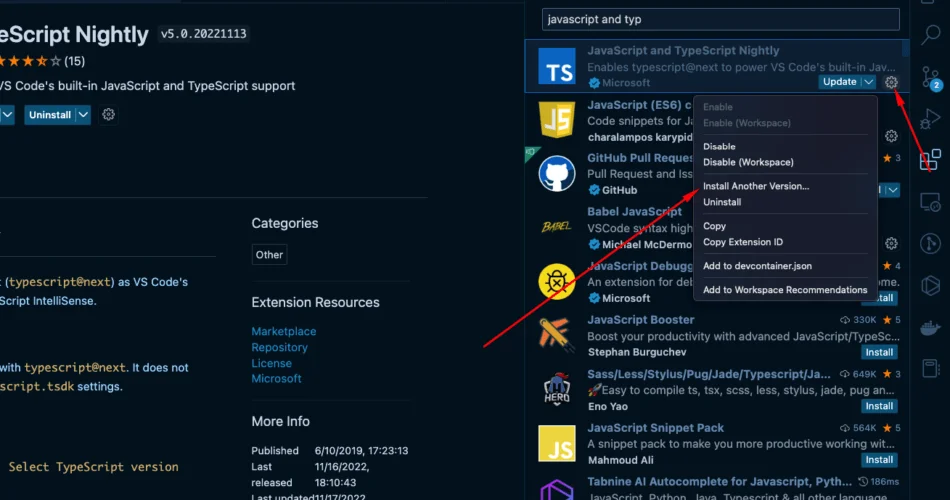Choose Install Another Version... option
Screen dimensions: 950x500
[x=756, y=186]
